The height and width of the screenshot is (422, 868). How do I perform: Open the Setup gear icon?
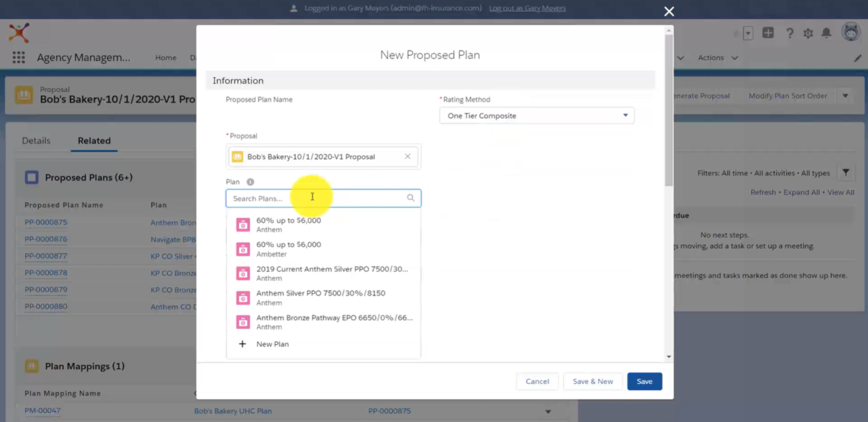coord(808,32)
